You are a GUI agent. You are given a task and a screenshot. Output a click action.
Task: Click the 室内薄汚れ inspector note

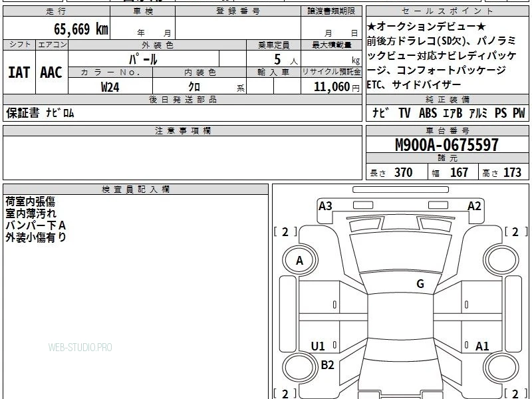(31, 213)
